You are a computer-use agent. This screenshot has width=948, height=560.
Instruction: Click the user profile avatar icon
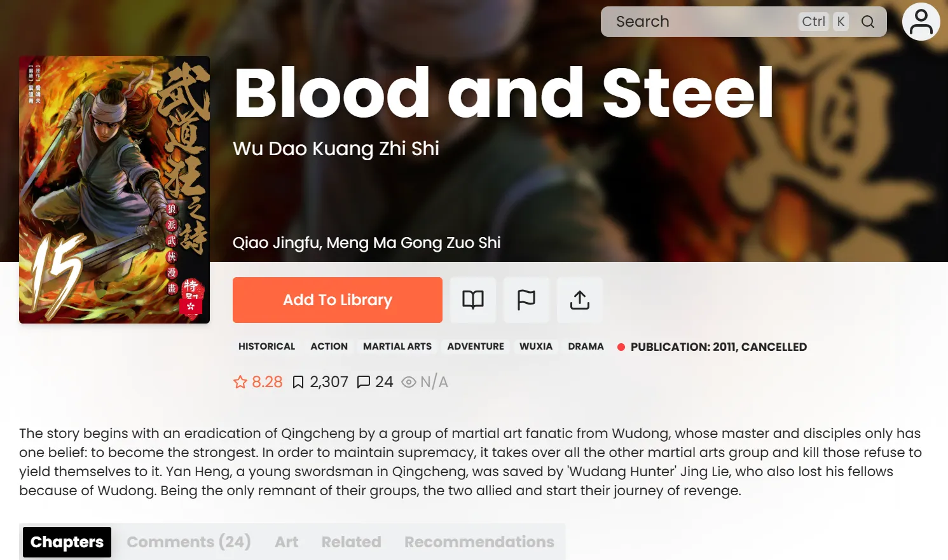point(921,22)
